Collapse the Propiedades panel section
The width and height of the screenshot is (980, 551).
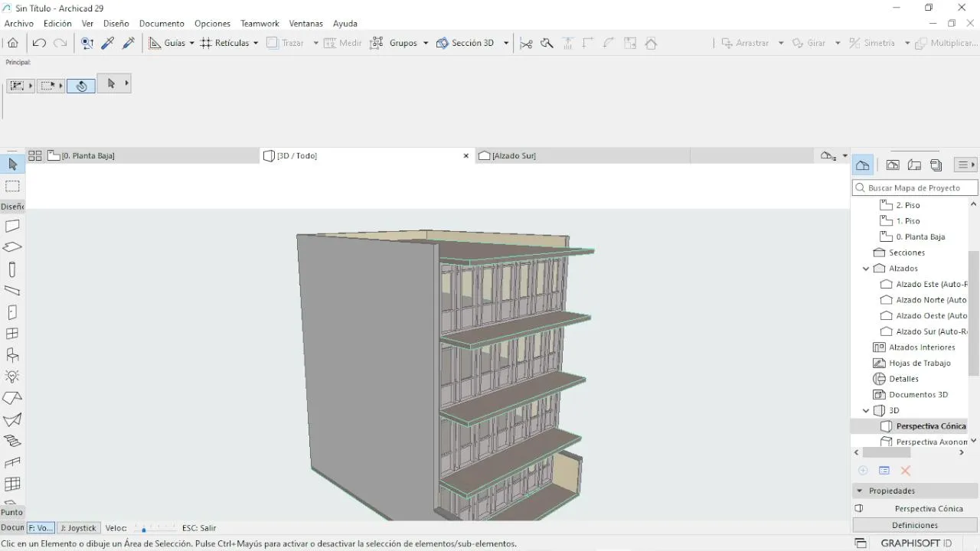click(860, 491)
